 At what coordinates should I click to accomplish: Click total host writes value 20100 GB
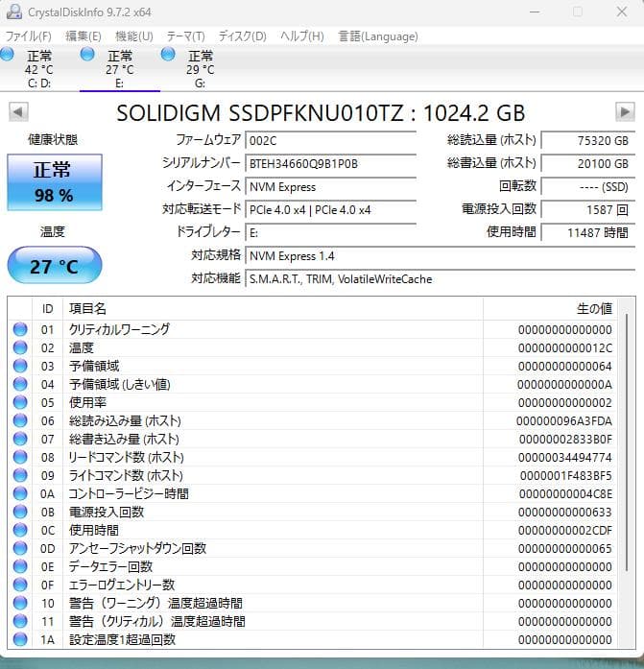click(588, 163)
